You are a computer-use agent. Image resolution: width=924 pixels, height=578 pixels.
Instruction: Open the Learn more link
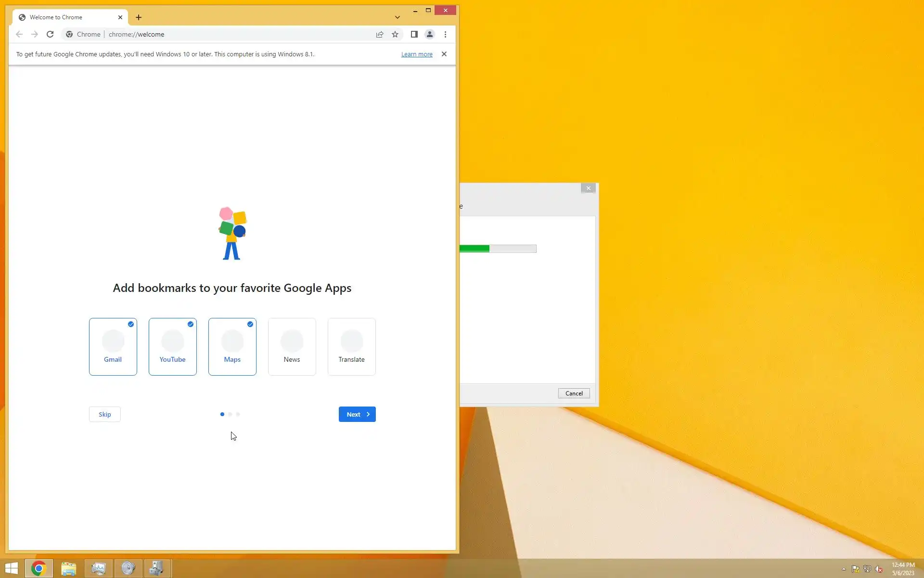(x=417, y=54)
